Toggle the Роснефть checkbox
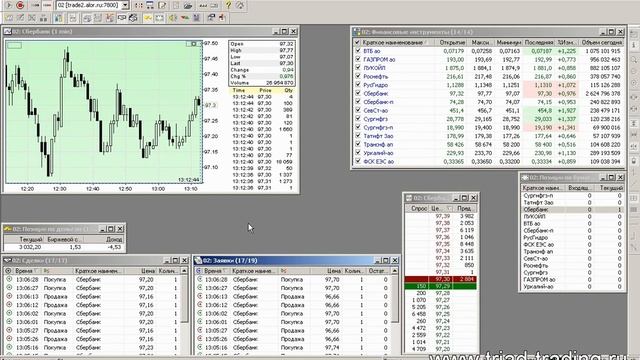This screenshot has height=360, width=640. 358,76
